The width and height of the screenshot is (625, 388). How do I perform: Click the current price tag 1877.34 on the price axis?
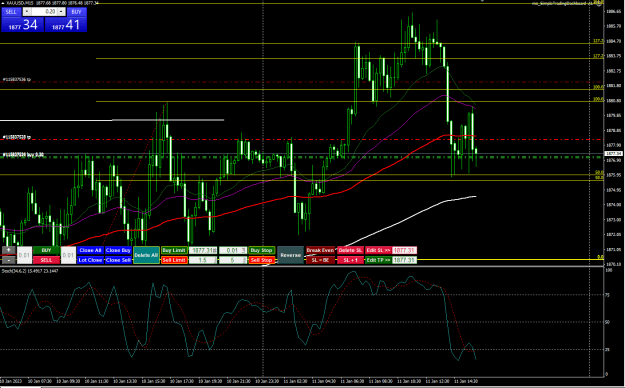pyautogui.click(x=613, y=153)
